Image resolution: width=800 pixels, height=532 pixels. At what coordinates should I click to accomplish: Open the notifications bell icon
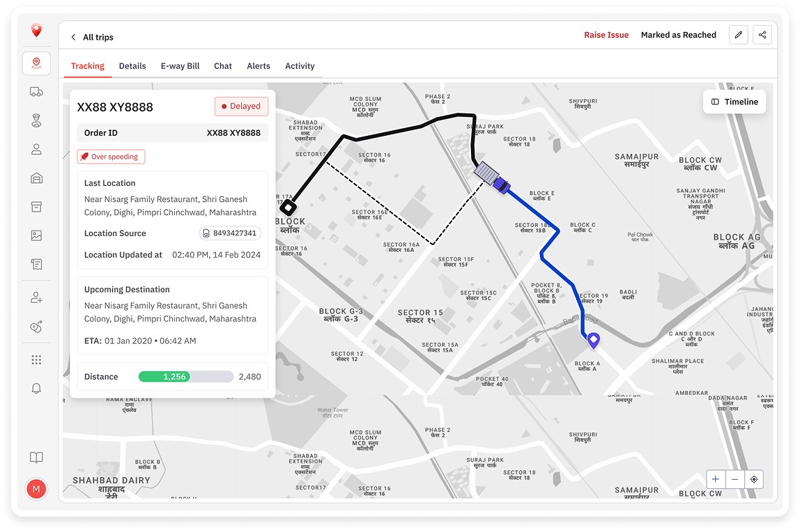tap(36, 389)
